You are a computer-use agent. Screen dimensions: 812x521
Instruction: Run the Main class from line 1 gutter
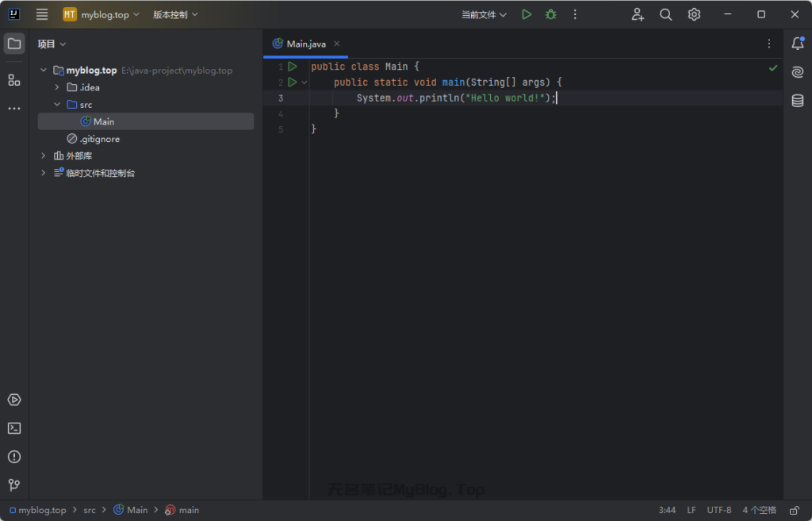(292, 67)
